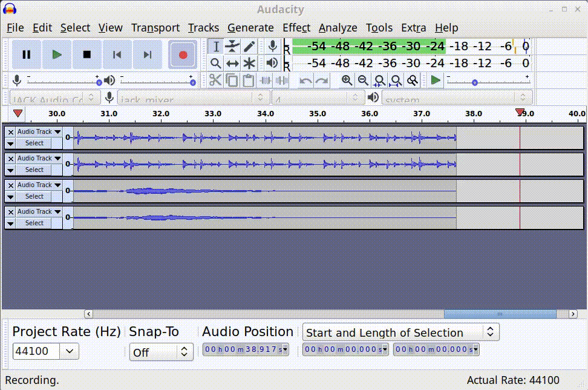Open Project Rate 44100 dropdown
The height and width of the screenshot is (390, 588).
pyautogui.click(x=70, y=351)
